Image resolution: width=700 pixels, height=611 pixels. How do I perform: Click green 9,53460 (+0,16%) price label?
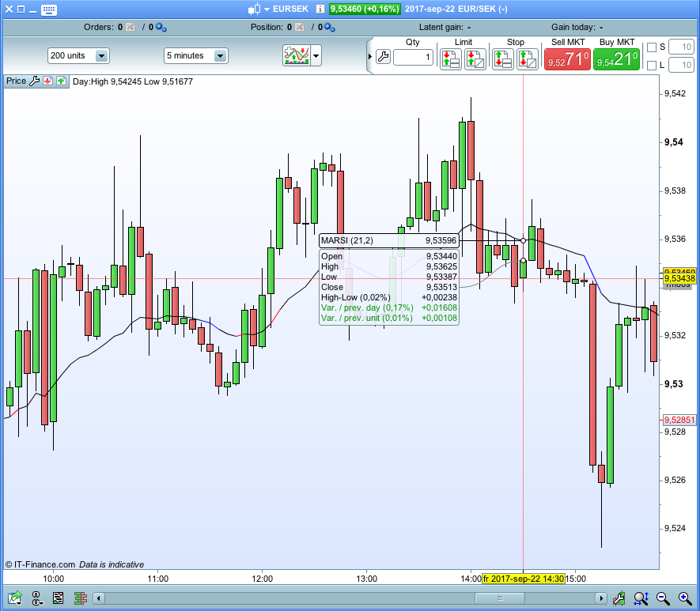point(365,9)
